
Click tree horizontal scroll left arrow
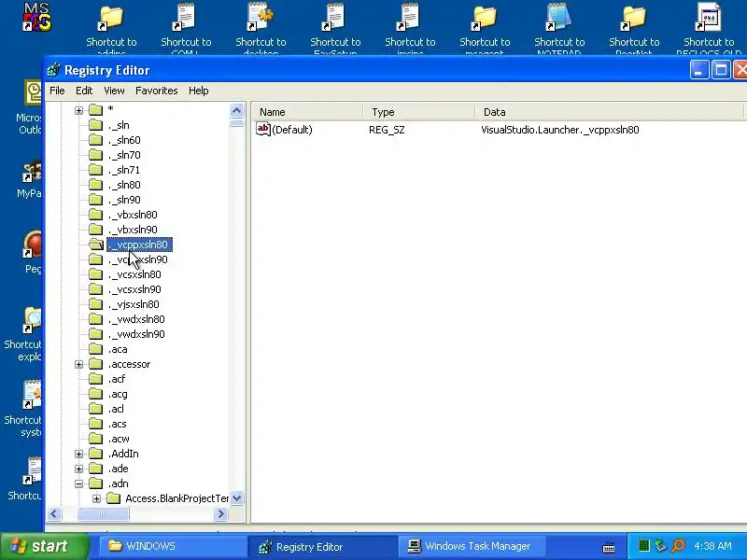[54, 514]
